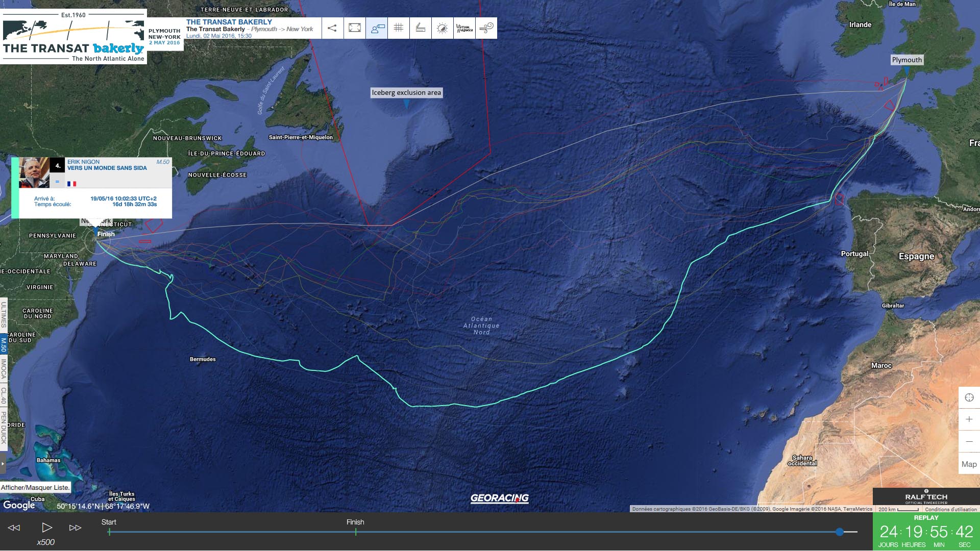
Task: Start replay with the play button
Action: click(46, 528)
